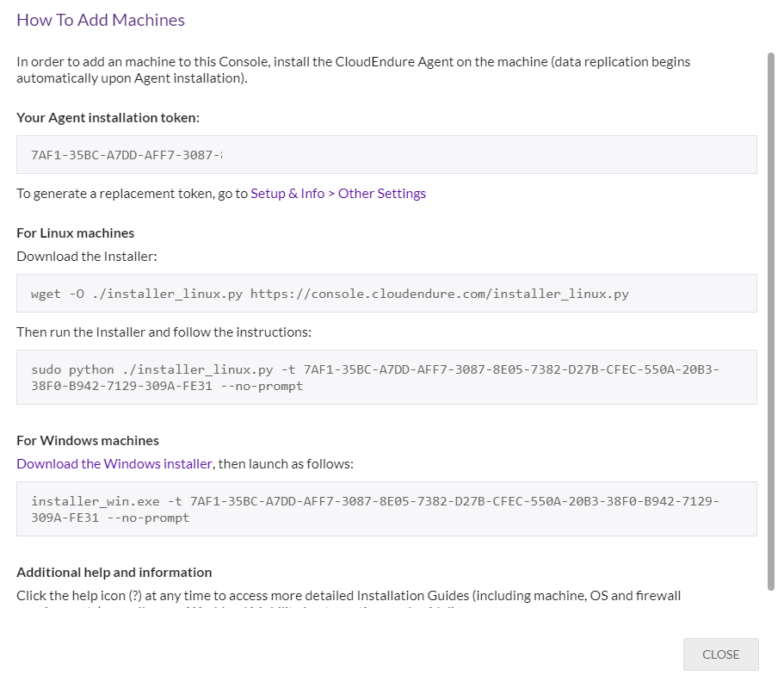Click 'Additional help and information' heading
Viewport: 784px width, 682px height.
pos(114,573)
